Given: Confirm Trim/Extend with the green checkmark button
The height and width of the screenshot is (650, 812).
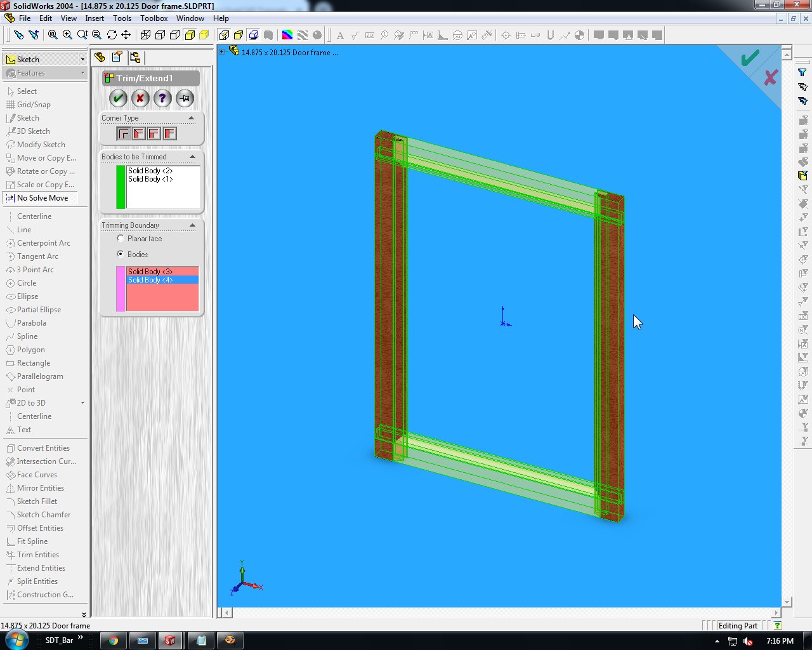Looking at the screenshot, I should pos(118,98).
